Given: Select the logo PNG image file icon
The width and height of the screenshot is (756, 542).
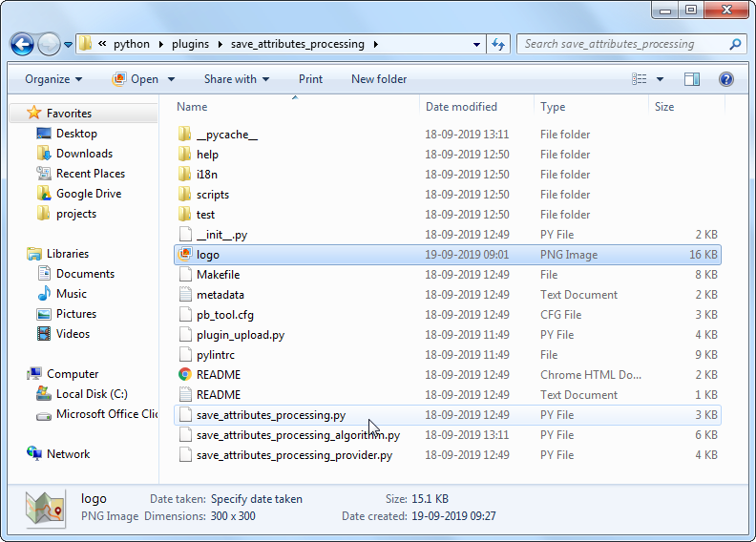Looking at the screenshot, I should coord(185,255).
